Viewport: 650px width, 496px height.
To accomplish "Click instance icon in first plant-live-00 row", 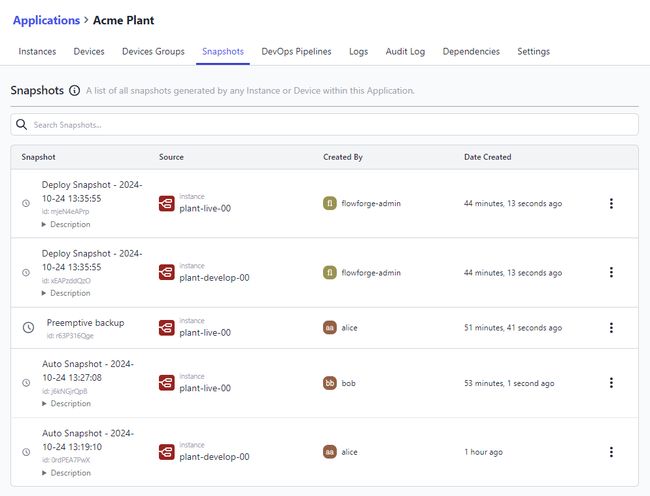I will tap(167, 203).
